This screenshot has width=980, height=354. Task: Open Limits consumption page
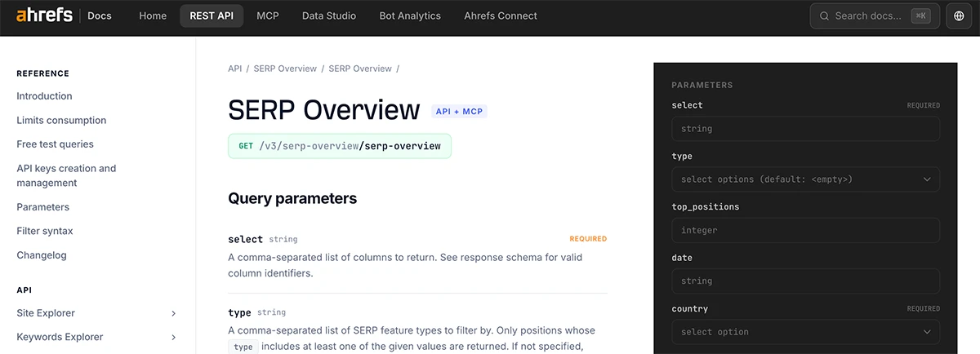tap(61, 120)
